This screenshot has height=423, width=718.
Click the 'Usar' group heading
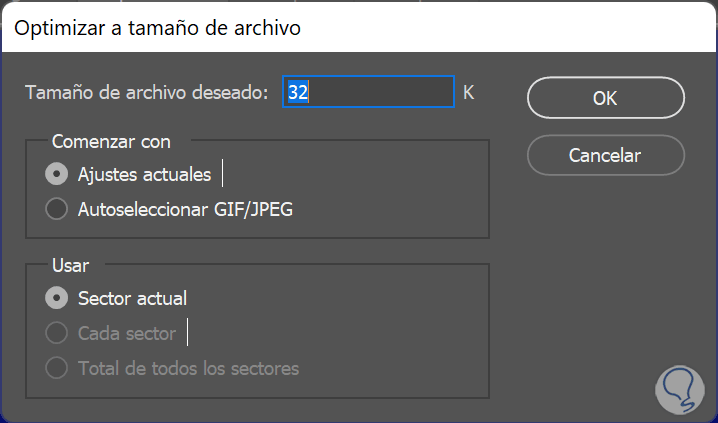coord(70,266)
